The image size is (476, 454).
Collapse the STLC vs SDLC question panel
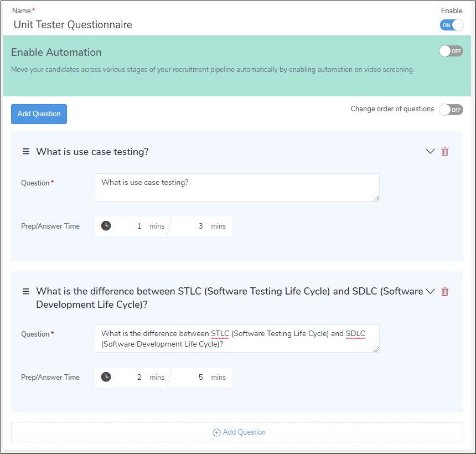pos(430,291)
